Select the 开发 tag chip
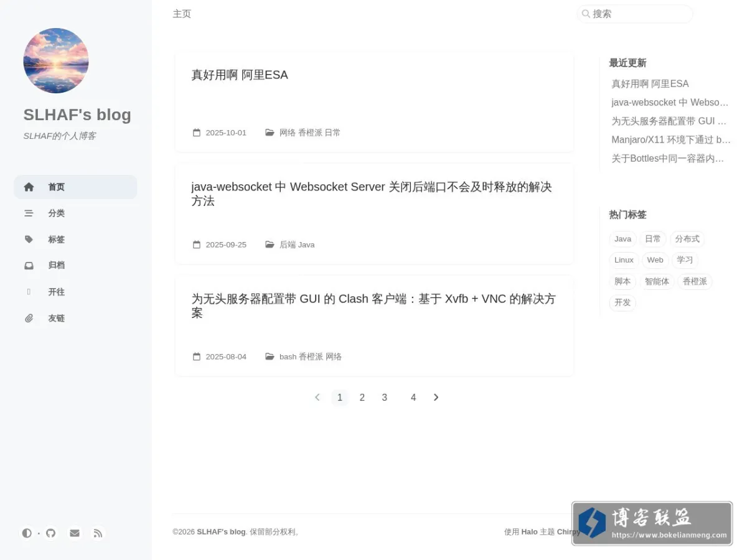The height and width of the screenshot is (560, 747). 622,302
